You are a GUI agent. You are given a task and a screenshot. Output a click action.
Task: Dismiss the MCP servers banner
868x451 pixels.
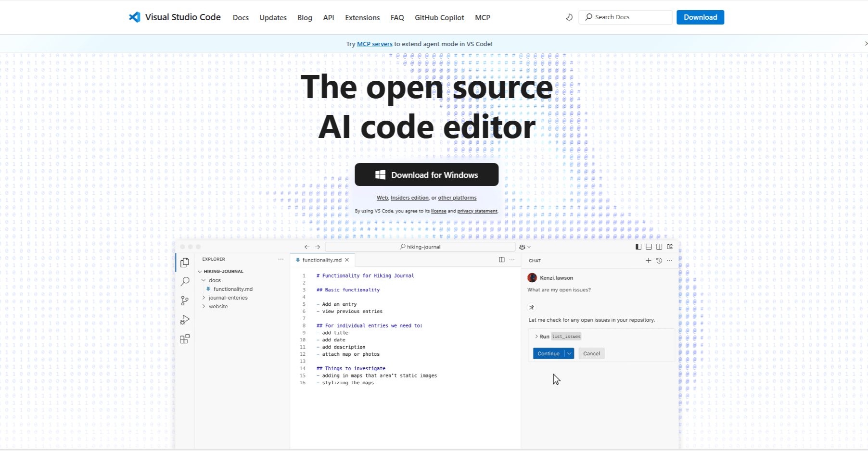tap(866, 43)
